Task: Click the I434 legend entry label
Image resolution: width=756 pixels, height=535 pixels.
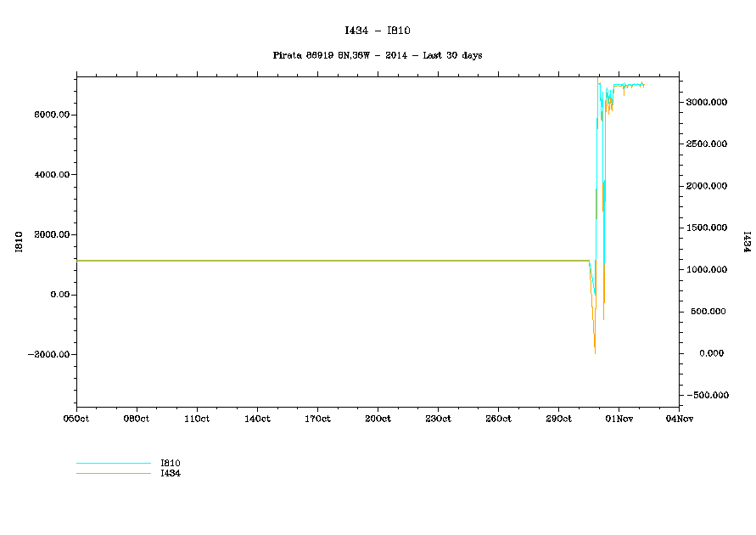Action: [x=171, y=473]
